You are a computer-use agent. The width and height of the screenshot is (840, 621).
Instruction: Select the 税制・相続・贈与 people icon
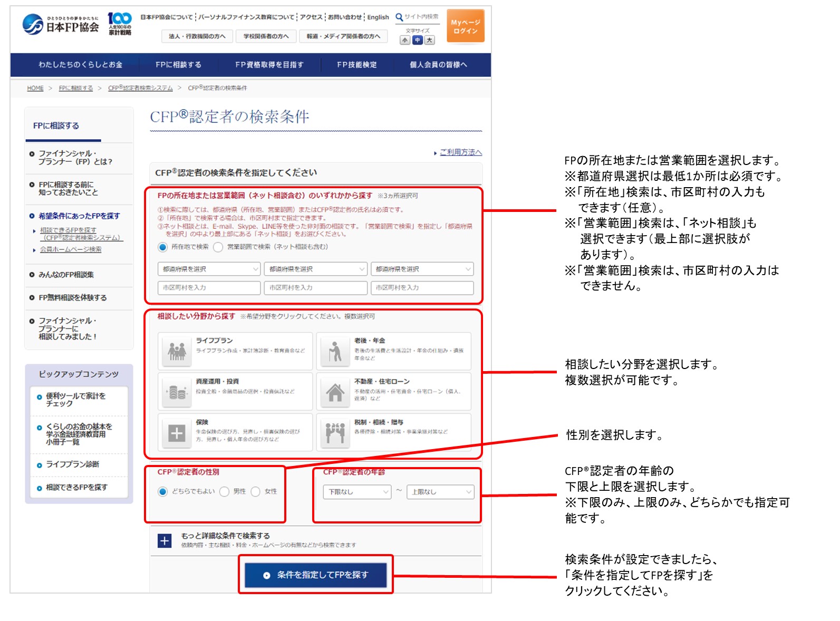(335, 433)
